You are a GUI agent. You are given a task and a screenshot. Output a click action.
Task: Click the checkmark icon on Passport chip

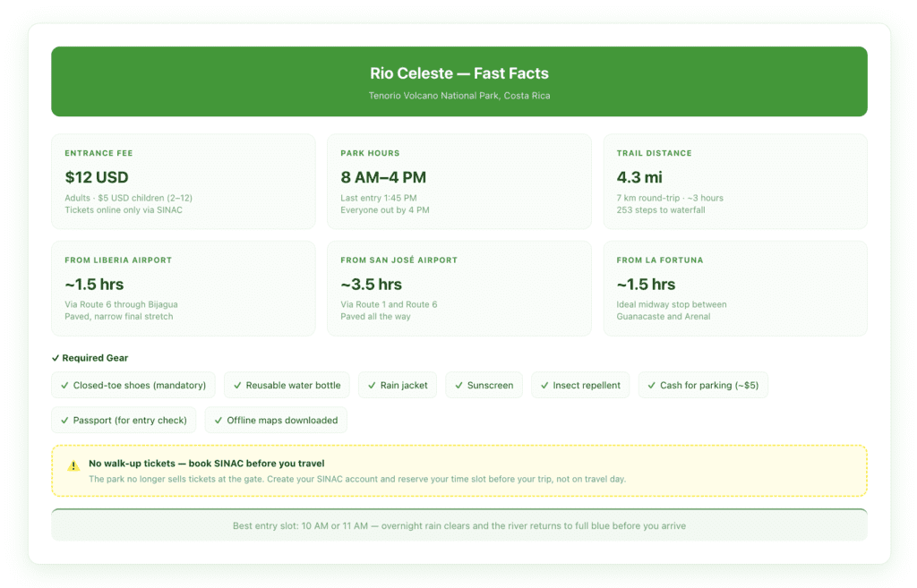[x=64, y=420]
